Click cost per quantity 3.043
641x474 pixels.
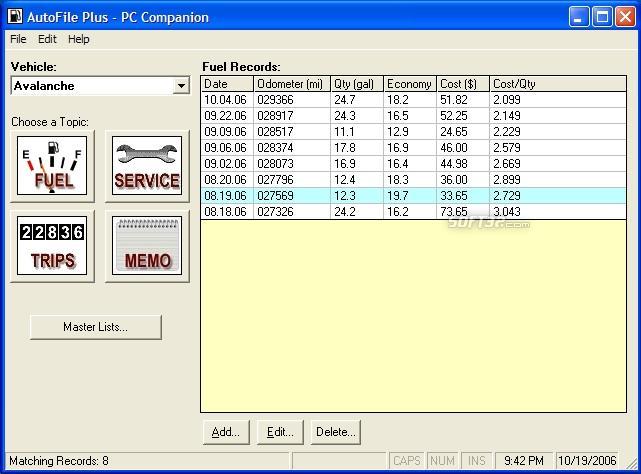(x=507, y=211)
